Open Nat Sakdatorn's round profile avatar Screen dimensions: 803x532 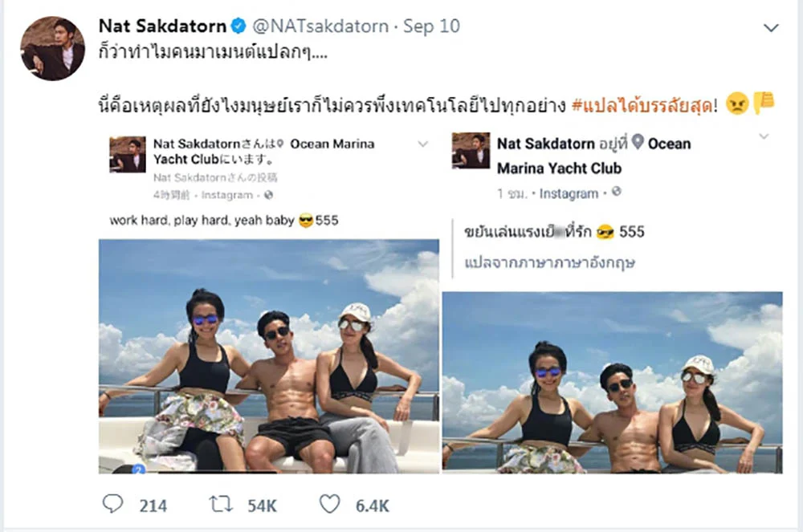(x=53, y=49)
